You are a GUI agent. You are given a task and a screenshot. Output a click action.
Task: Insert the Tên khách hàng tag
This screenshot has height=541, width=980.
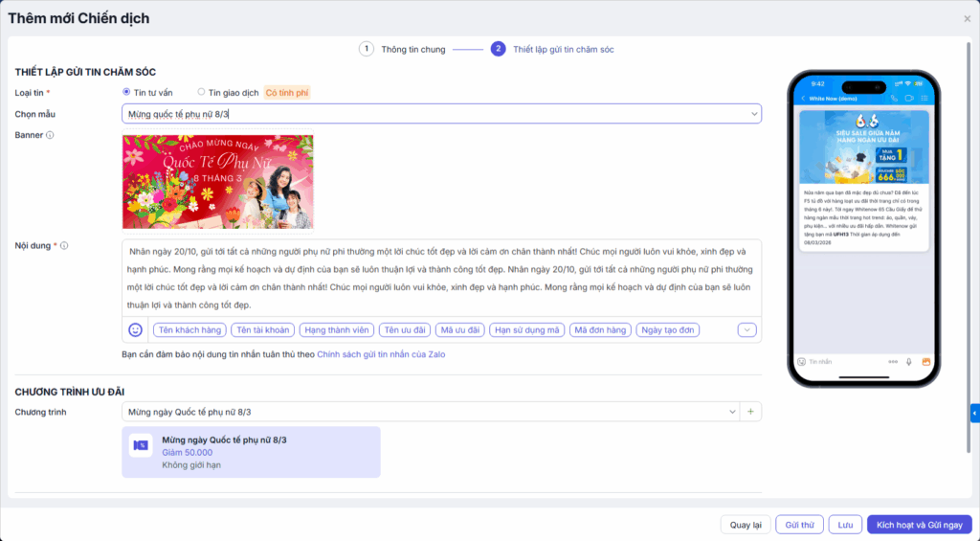(189, 330)
